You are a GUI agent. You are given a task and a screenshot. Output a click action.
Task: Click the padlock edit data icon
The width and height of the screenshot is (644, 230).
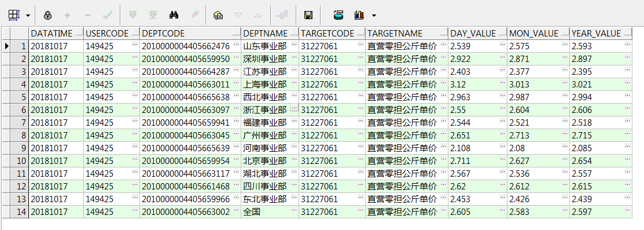(47, 16)
